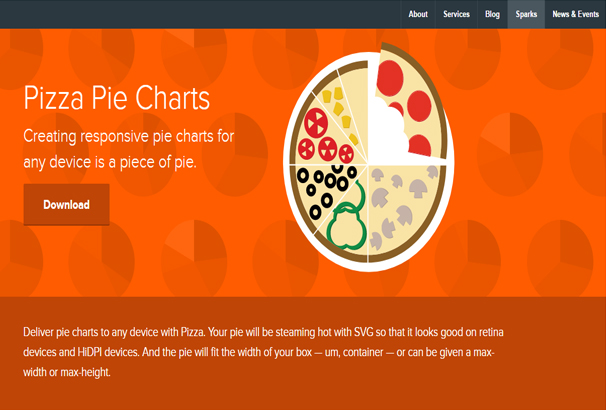Go to the Blog page
The image size is (606, 410).
492,14
